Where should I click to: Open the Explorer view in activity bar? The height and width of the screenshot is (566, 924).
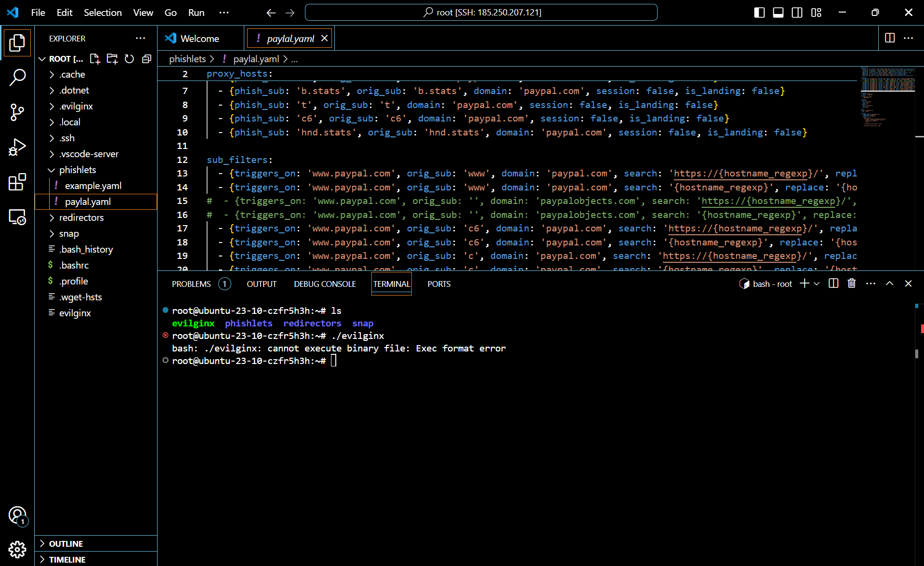(x=17, y=43)
